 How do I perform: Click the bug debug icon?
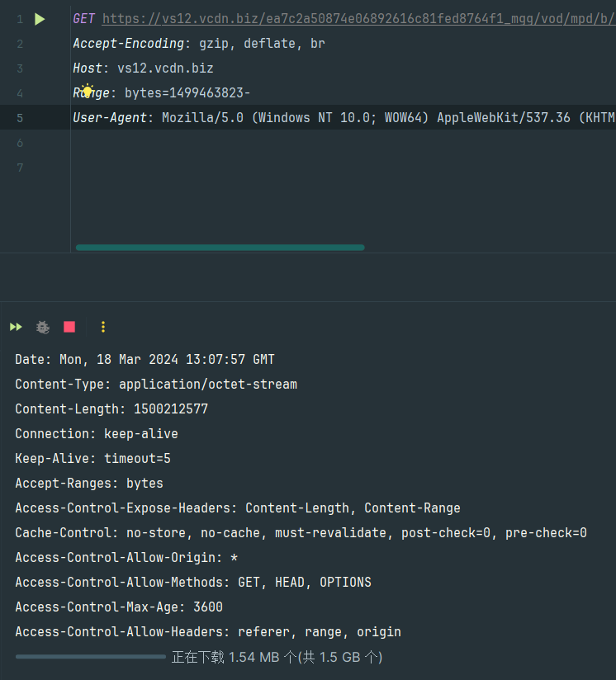click(43, 327)
